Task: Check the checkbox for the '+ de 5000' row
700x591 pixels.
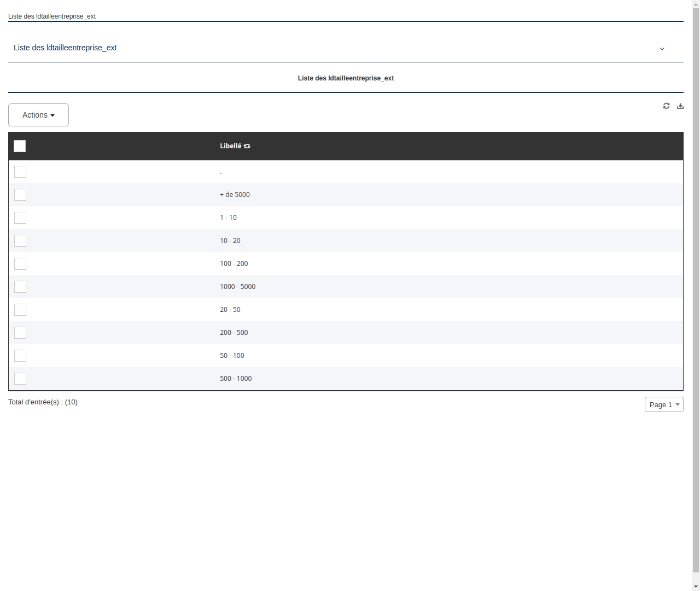Action: point(20,194)
